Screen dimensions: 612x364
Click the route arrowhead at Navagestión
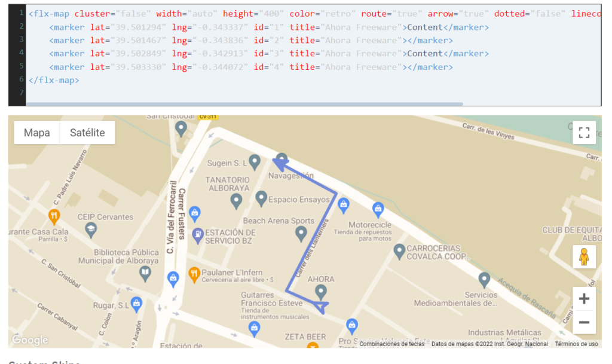pos(280,163)
